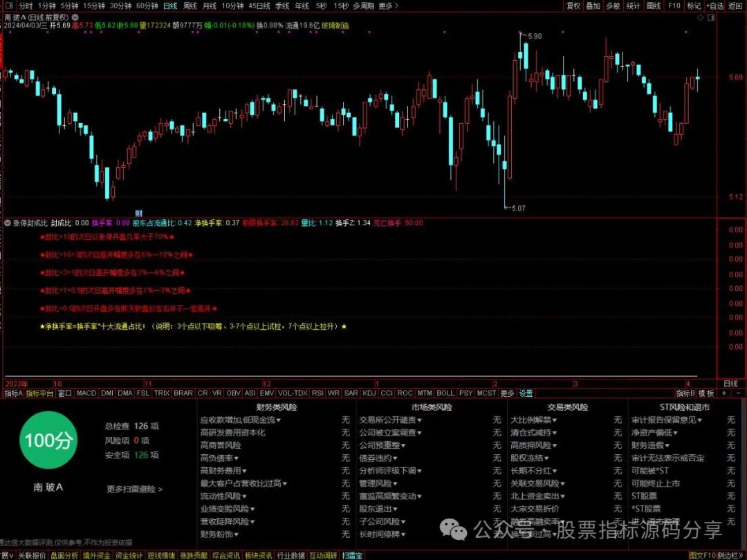Viewport: 747px width, 560px height.
Task: Open the 盘面分析 bottom tab
Action: click(x=64, y=556)
